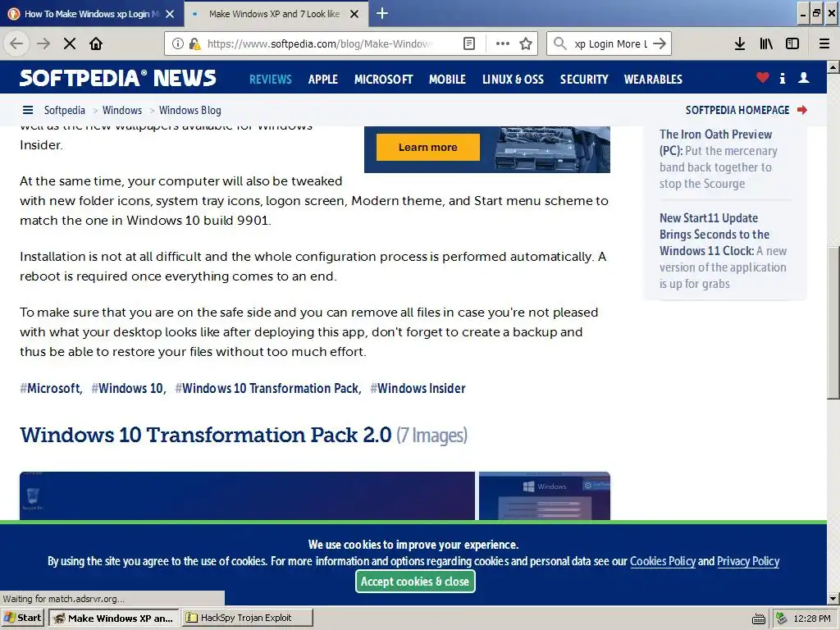Click the Softpedia breadcrumb link
The height and width of the screenshot is (630, 840).
64,110
